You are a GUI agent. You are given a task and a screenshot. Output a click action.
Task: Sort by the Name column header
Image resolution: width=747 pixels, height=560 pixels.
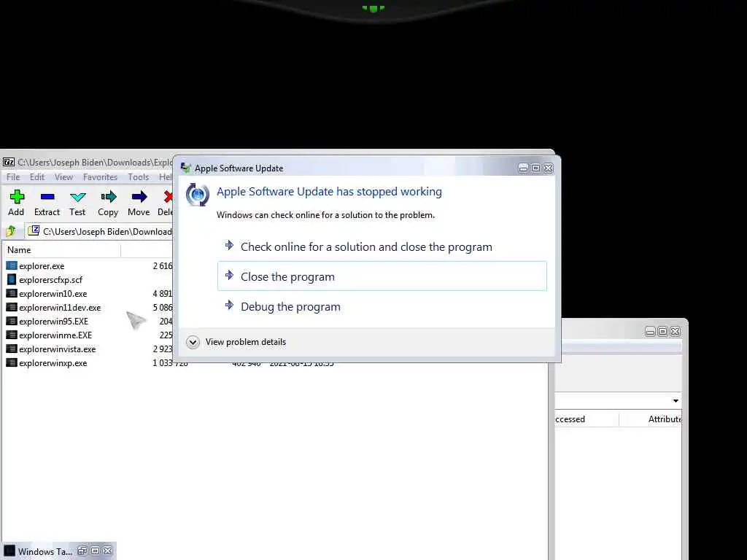tap(62, 249)
